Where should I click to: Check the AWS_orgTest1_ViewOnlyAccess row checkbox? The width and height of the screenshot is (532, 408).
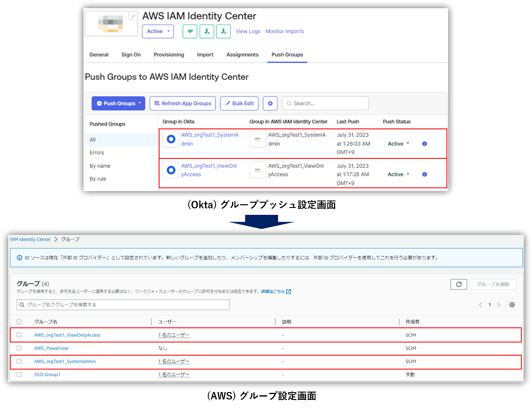19,335
